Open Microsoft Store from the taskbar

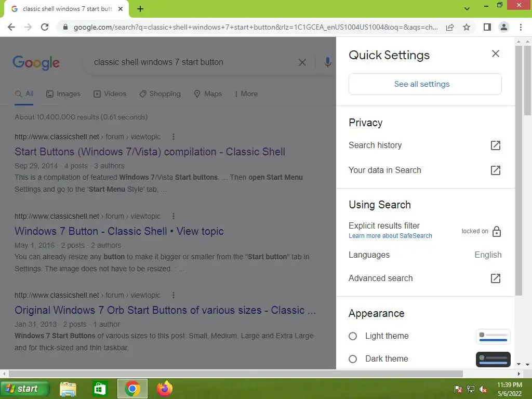tap(99, 389)
